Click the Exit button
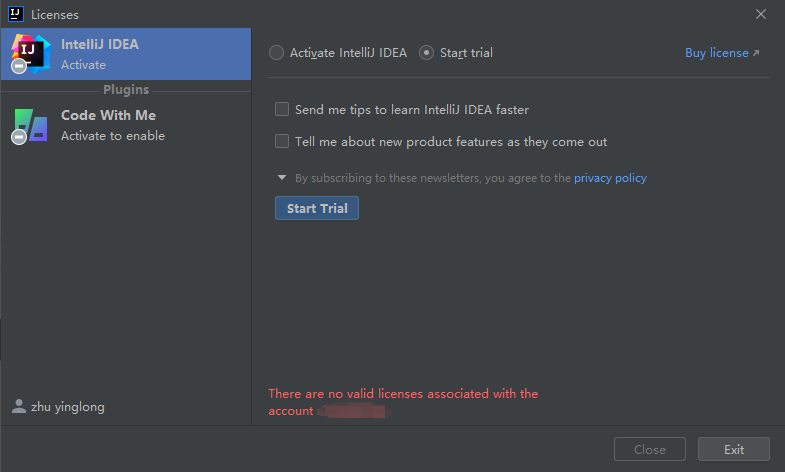Screen dimensions: 785x472 734,449
